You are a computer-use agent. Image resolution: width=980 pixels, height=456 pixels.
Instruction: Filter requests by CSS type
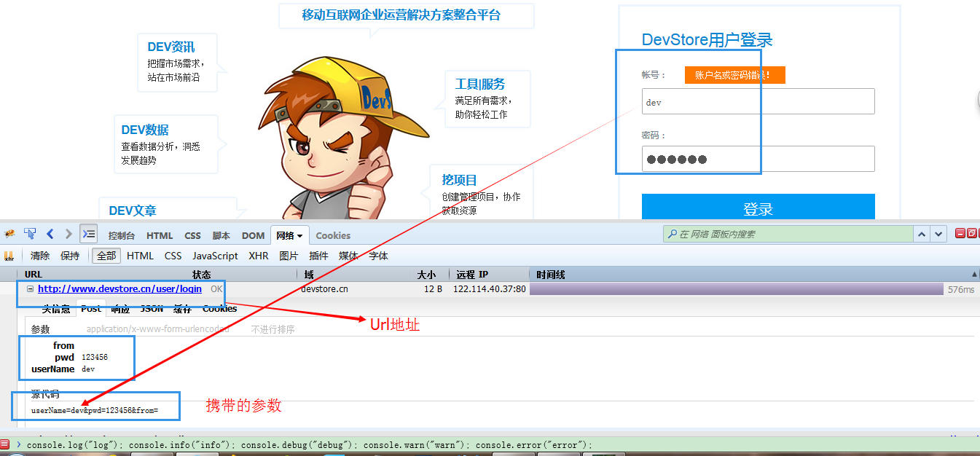click(x=173, y=256)
